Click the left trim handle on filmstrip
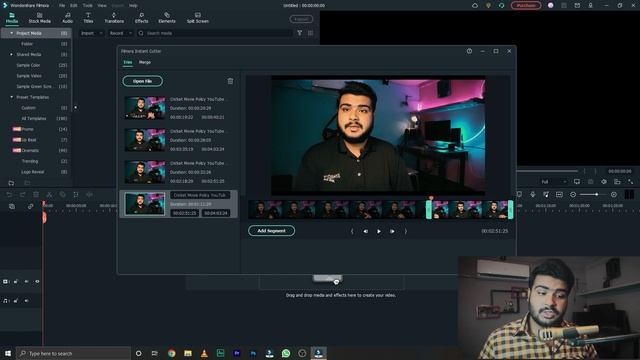The width and height of the screenshot is (640, 360). pos(429,209)
